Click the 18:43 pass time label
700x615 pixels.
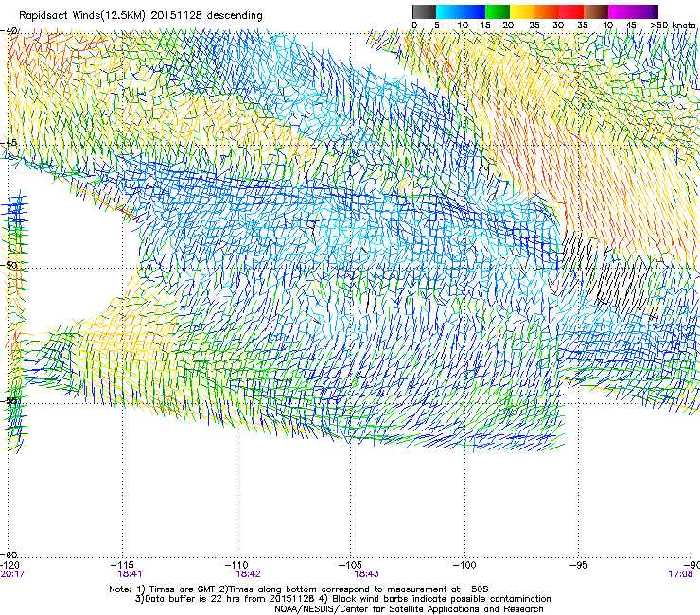point(366,574)
